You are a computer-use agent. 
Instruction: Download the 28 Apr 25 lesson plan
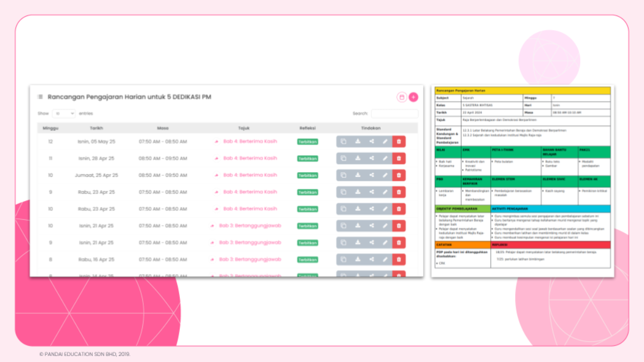tap(357, 158)
